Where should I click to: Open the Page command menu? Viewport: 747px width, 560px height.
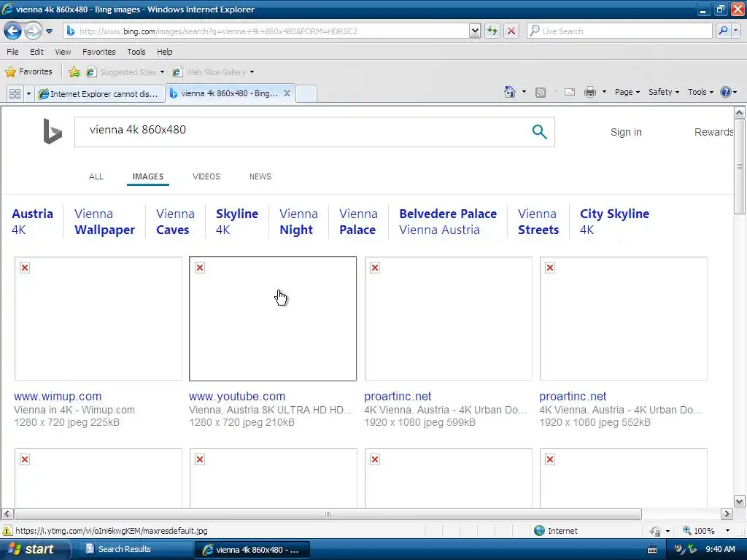[627, 92]
